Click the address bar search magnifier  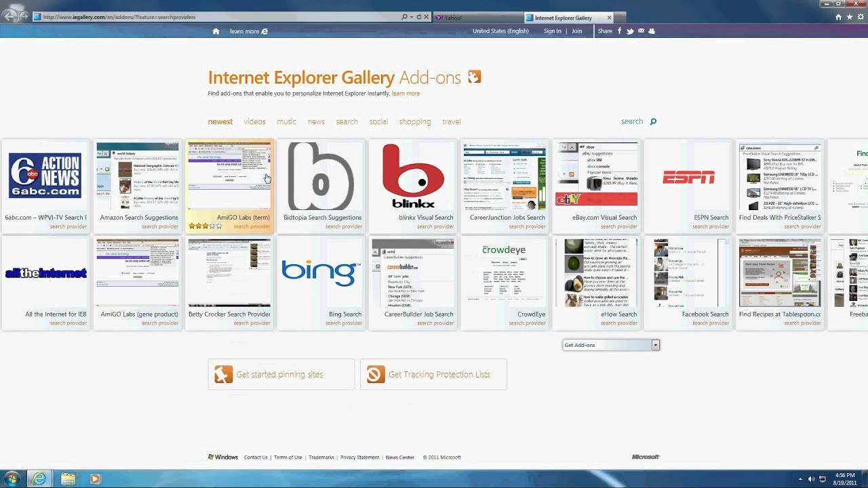(x=404, y=17)
